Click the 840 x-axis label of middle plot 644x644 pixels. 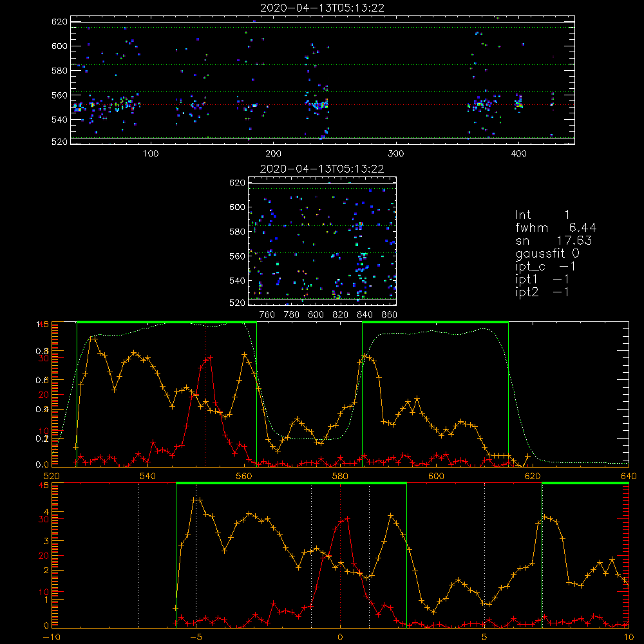365,315
